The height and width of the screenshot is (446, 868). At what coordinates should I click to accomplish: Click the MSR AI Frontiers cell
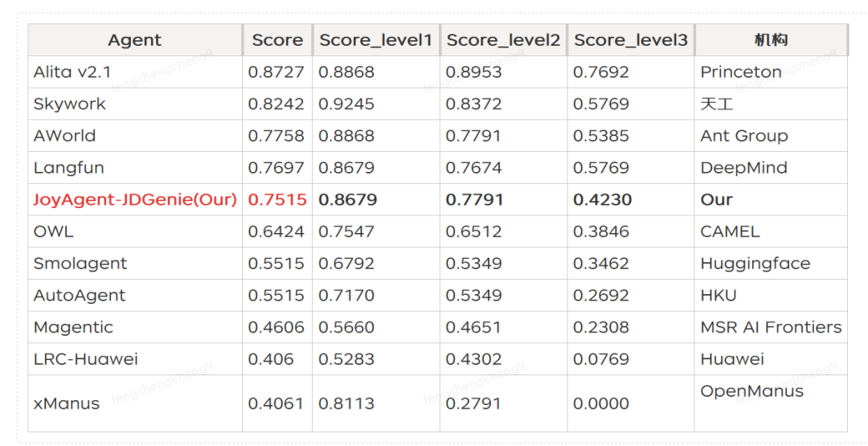pos(771,328)
